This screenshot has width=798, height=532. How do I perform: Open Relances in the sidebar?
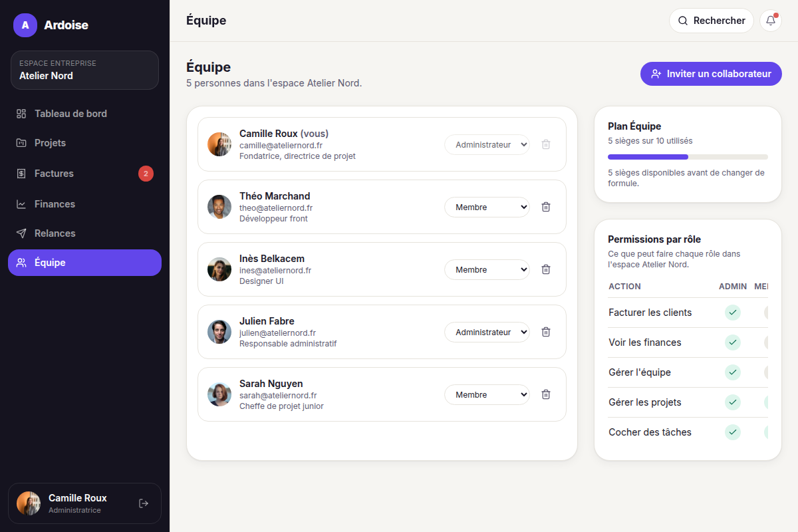coord(84,233)
